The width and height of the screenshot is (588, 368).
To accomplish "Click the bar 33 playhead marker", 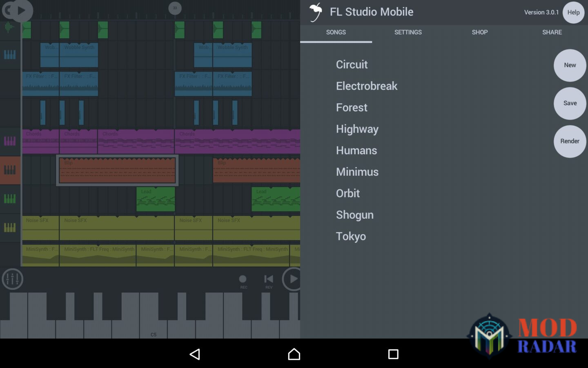I will click(x=175, y=8).
